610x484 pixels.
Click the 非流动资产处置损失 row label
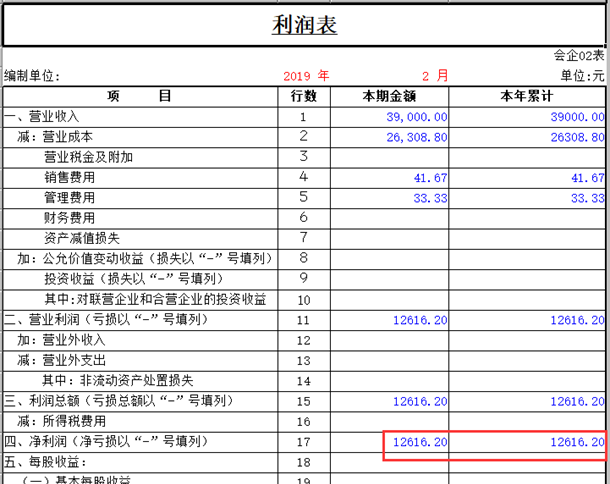pos(117,381)
